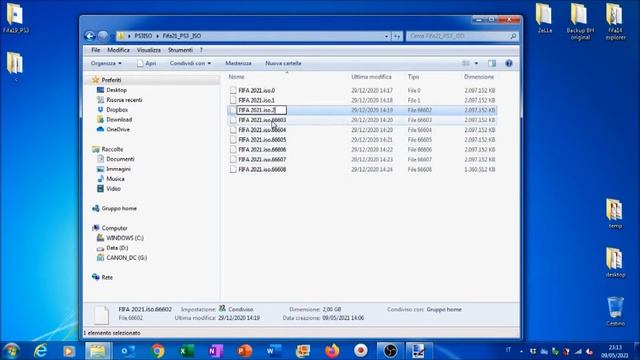Click Fifa21_PS3_ISO in the address path
This screenshot has width=640, height=360.
point(182,36)
